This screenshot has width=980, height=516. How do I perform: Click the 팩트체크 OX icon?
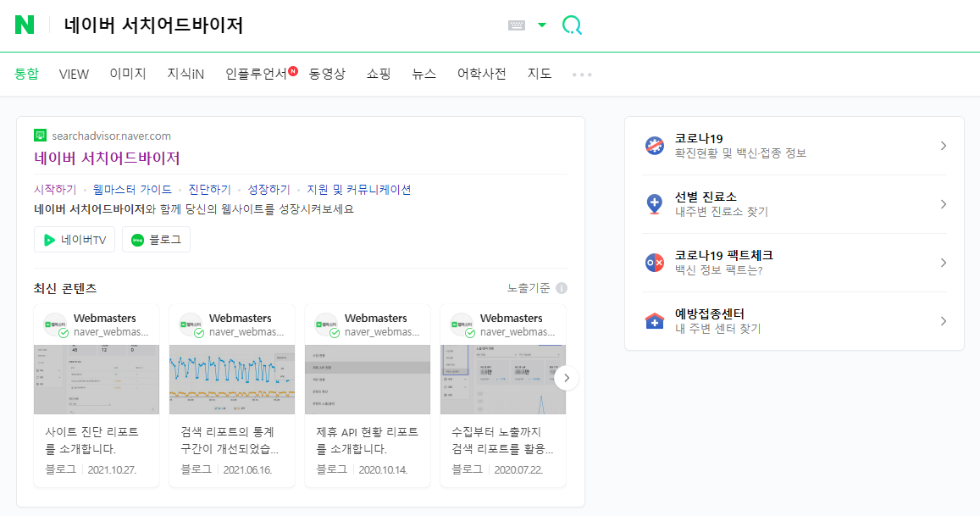[x=655, y=263]
